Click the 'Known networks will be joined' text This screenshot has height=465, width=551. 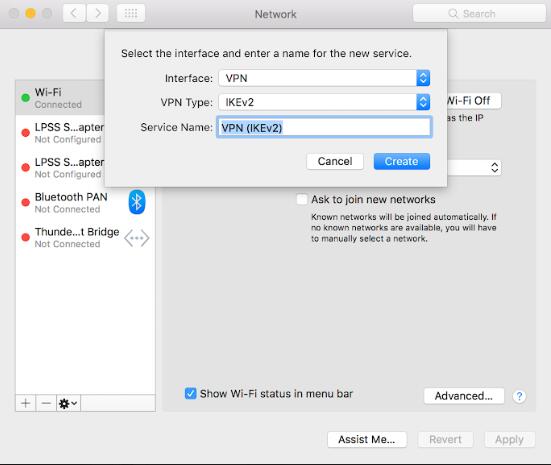click(404, 228)
